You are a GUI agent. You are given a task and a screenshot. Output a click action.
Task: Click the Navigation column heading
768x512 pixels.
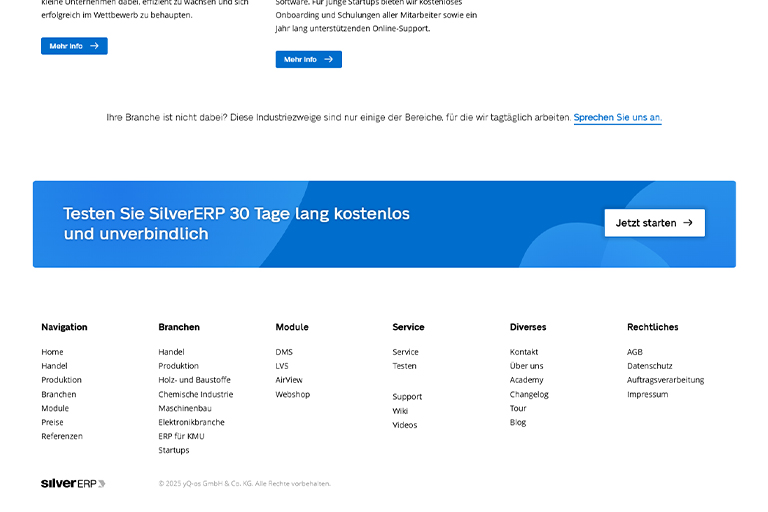pos(64,327)
